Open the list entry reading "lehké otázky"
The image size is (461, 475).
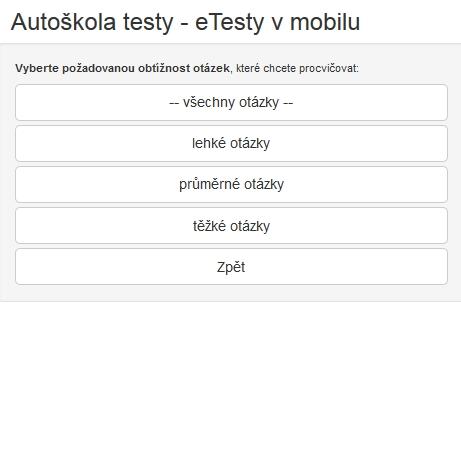click(x=231, y=143)
